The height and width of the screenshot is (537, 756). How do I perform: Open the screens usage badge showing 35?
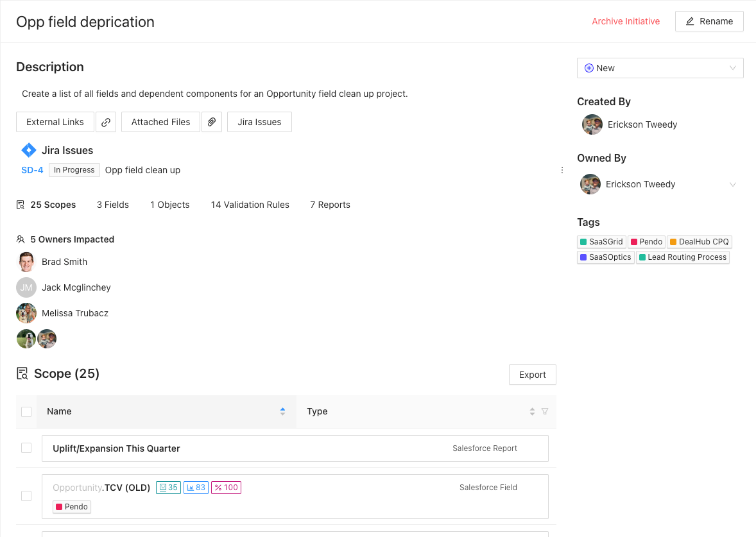pos(168,488)
